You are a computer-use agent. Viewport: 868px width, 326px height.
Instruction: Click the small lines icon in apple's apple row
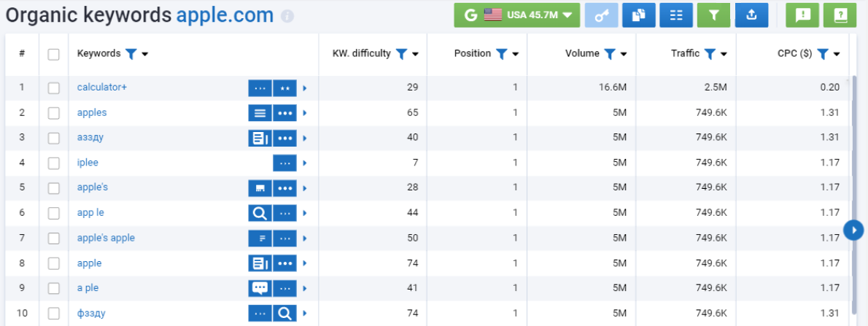coord(260,238)
